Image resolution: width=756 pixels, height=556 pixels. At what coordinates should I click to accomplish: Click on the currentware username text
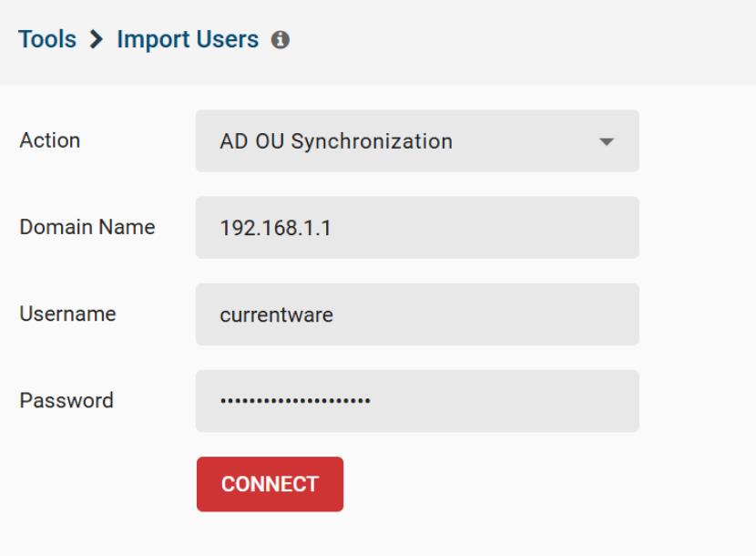pyautogui.click(x=276, y=315)
